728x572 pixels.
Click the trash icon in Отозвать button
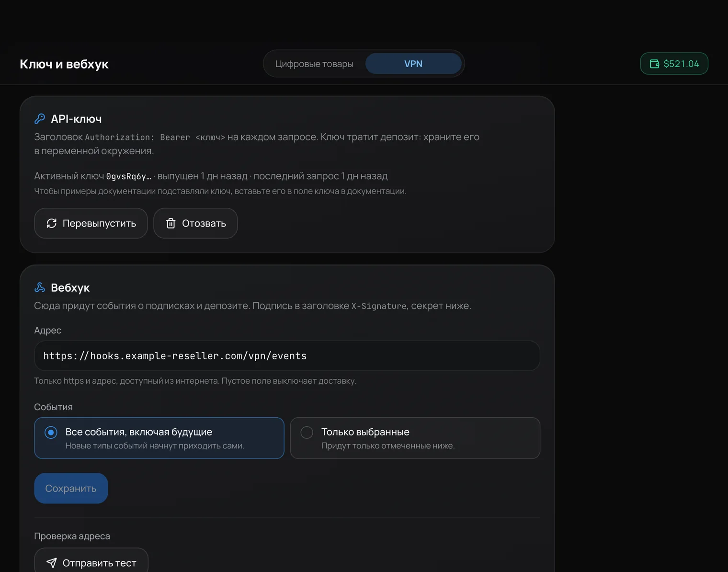tap(171, 223)
